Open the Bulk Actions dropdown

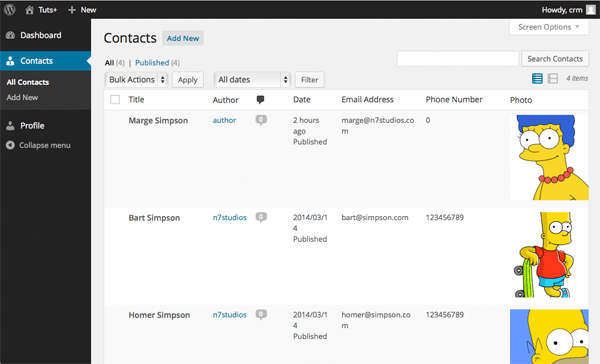pyautogui.click(x=136, y=80)
